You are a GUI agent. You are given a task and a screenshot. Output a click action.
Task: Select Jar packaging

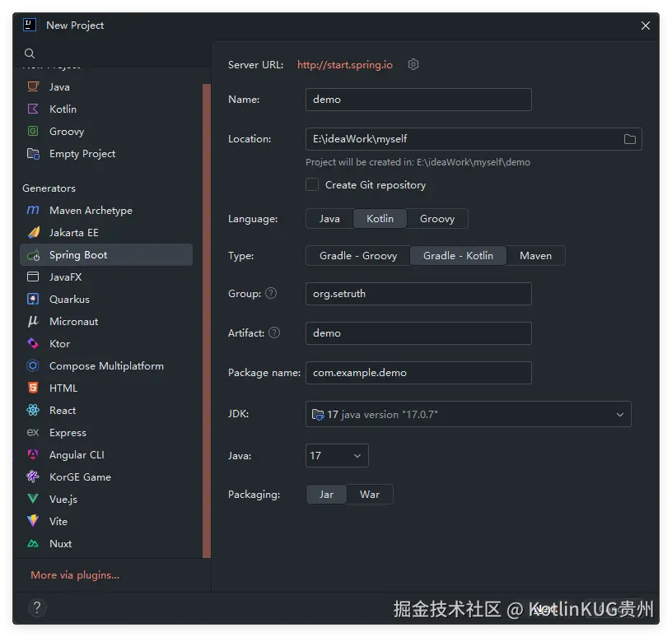(x=326, y=495)
